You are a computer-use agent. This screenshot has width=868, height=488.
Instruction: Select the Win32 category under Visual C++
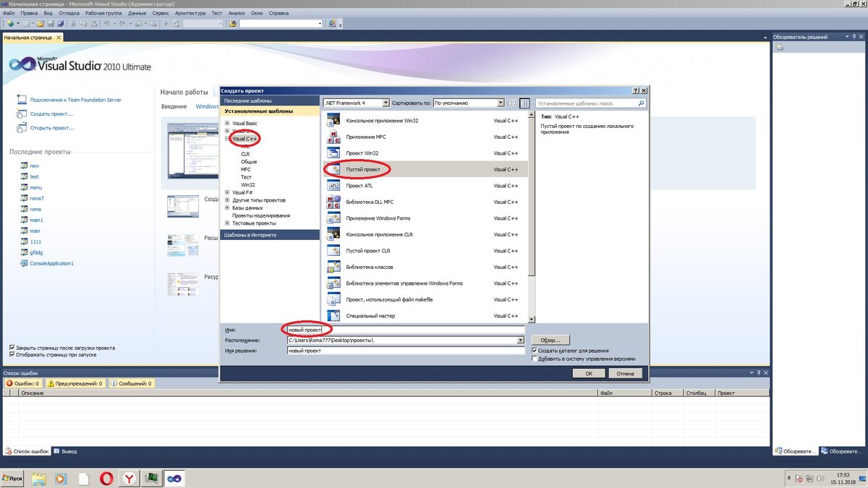point(248,184)
